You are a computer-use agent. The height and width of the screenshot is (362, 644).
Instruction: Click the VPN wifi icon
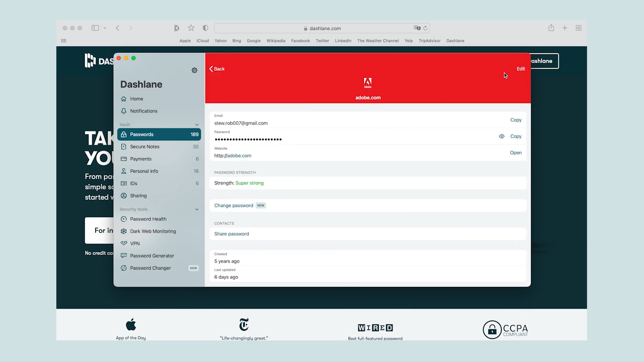[124, 243]
